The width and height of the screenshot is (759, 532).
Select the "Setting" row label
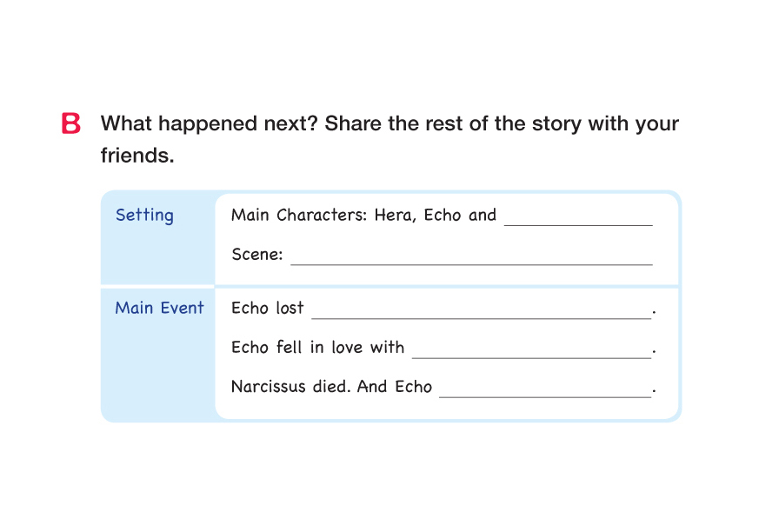(x=144, y=216)
